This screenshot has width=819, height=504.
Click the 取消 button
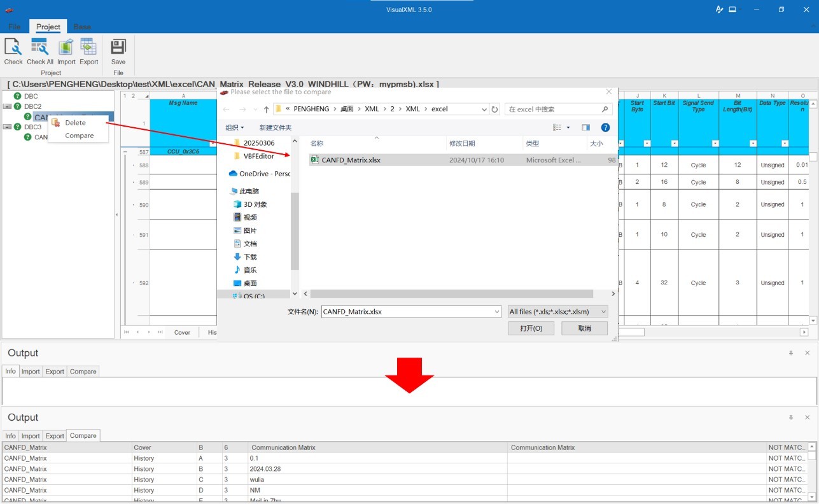tap(585, 328)
